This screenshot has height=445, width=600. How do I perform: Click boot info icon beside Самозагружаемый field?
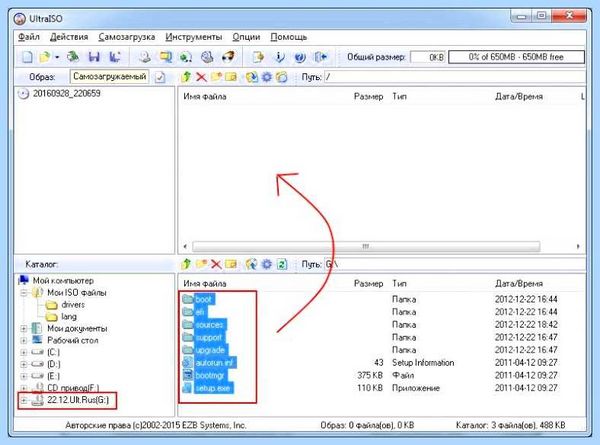click(160, 77)
